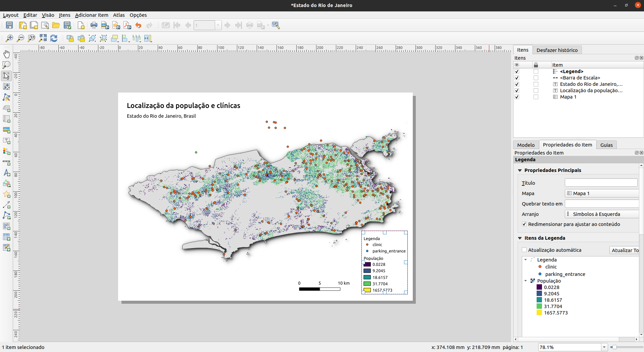The height and width of the screenshot is (352, 644).
Task: Click the Refresh View icon
Action: tap(54, 38)
